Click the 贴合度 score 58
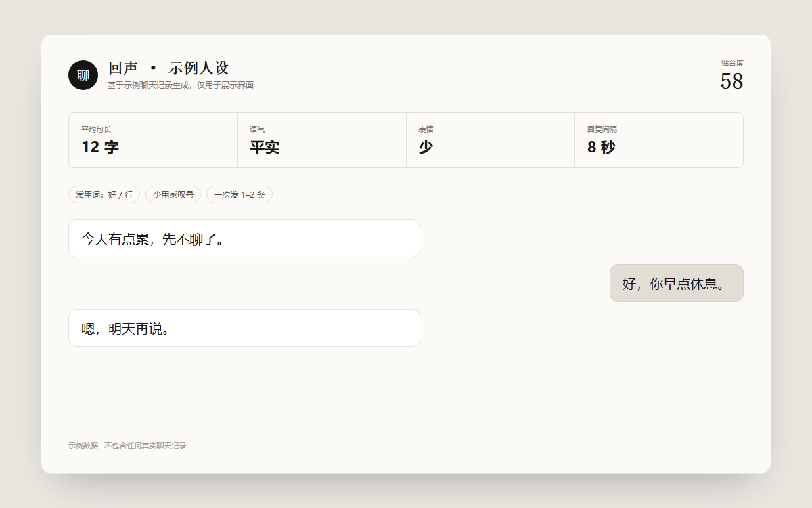The image size is (812, 508). 731,81
